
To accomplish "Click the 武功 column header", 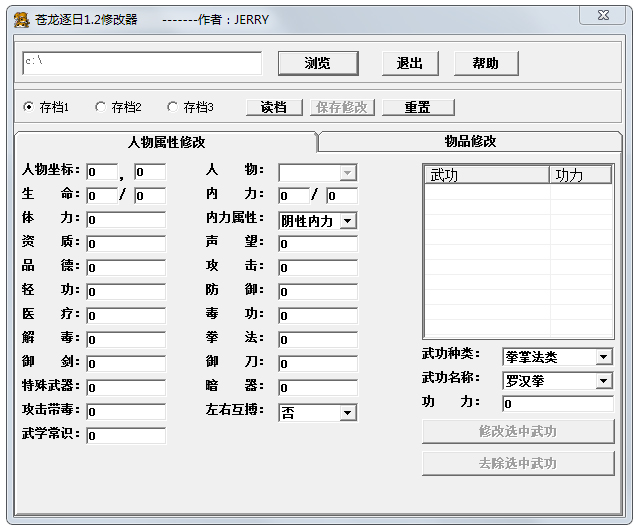I will 486,175.
